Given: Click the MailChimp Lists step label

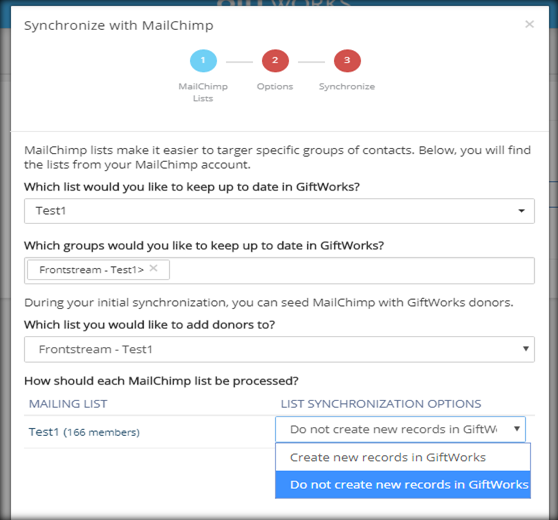Looking at the screenshot, I should point(203,92).
